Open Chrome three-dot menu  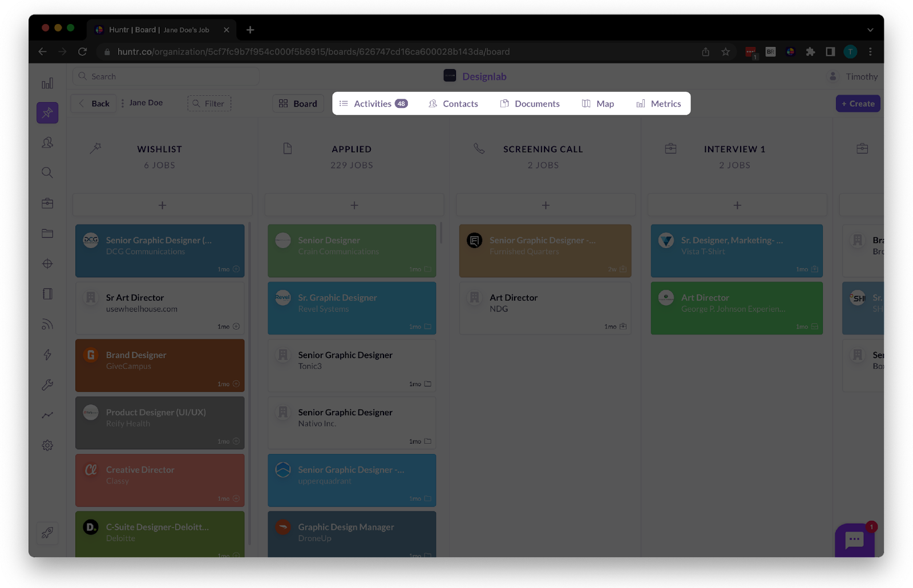point(870,52)
